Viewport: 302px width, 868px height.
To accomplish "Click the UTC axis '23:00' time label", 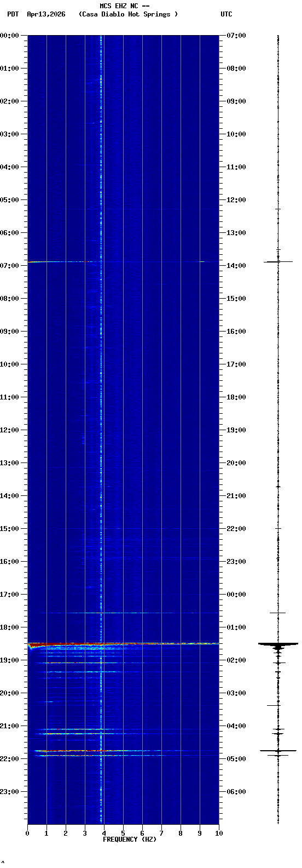I will pos(236,562).
